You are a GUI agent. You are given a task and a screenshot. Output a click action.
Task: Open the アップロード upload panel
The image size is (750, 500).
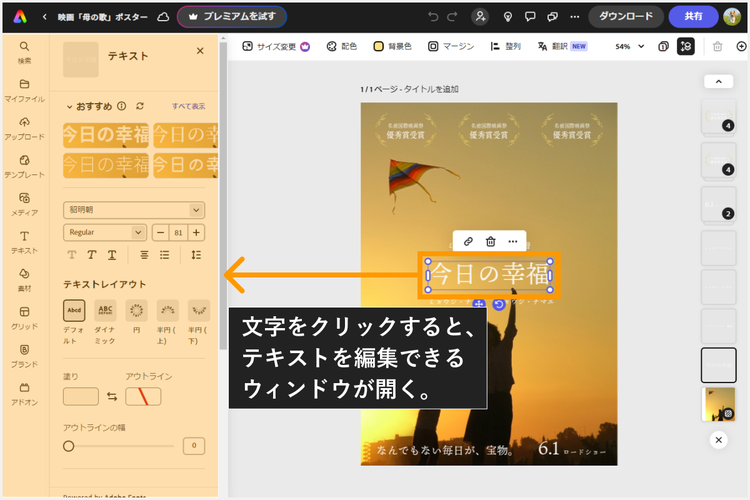click(24, 128)
